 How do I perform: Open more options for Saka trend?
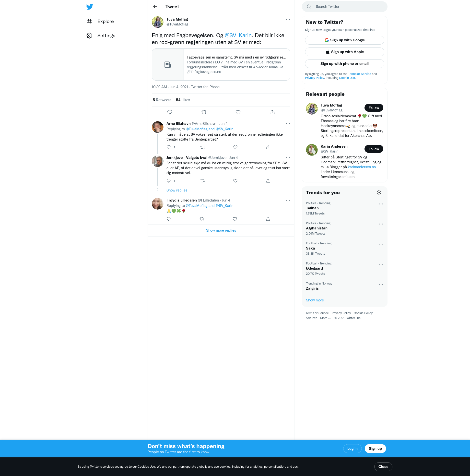pos(381,244)
